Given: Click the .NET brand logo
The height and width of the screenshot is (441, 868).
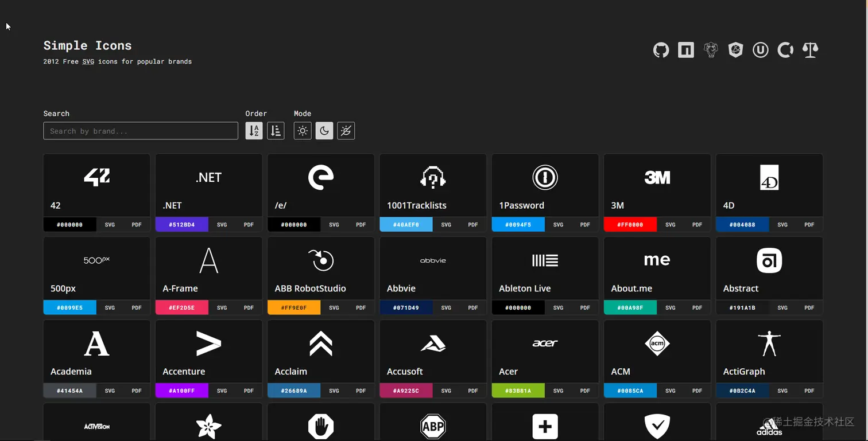Looking at the screenshot, I should [x=208, y=178].
